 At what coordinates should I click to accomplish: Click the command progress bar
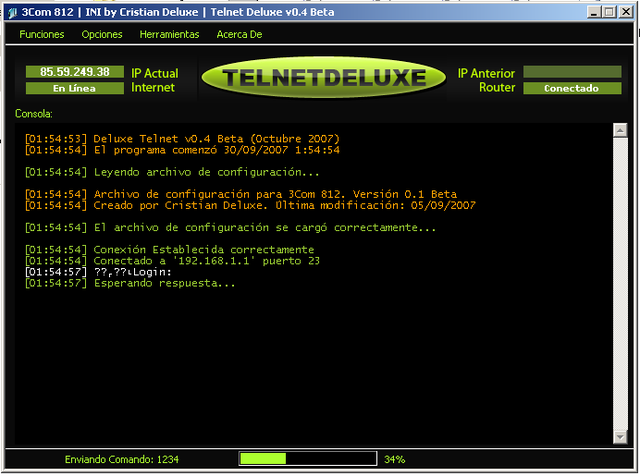308,458
